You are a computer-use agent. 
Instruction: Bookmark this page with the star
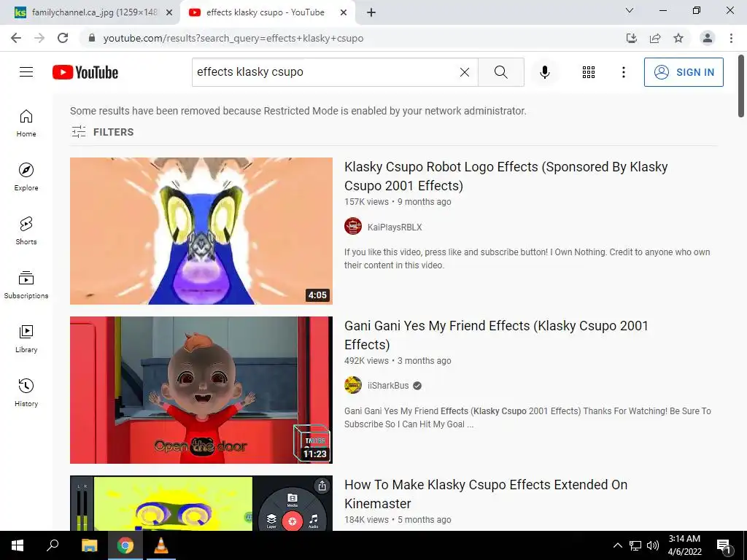click(678, 38)
